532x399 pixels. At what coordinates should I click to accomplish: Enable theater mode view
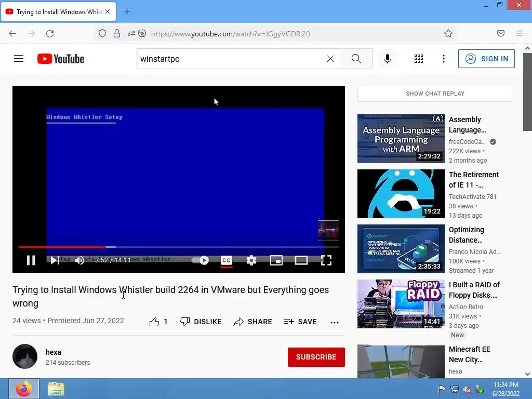[x=301, y=260]
